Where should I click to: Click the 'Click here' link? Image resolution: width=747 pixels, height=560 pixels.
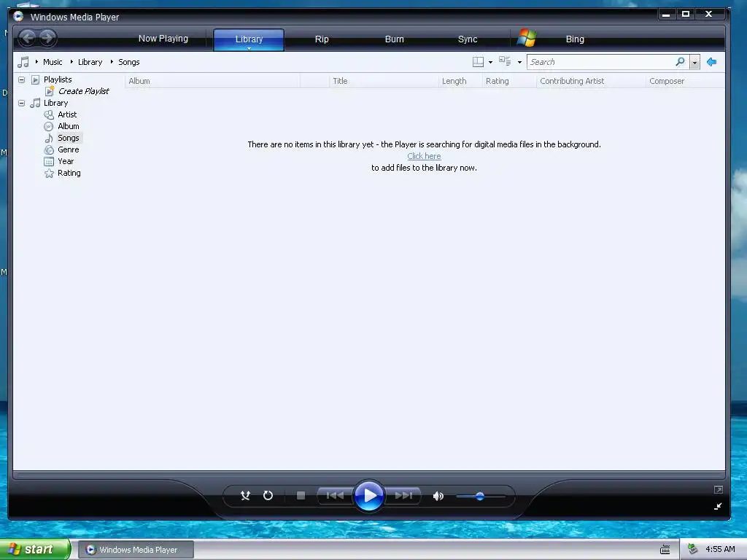[424, 156]
